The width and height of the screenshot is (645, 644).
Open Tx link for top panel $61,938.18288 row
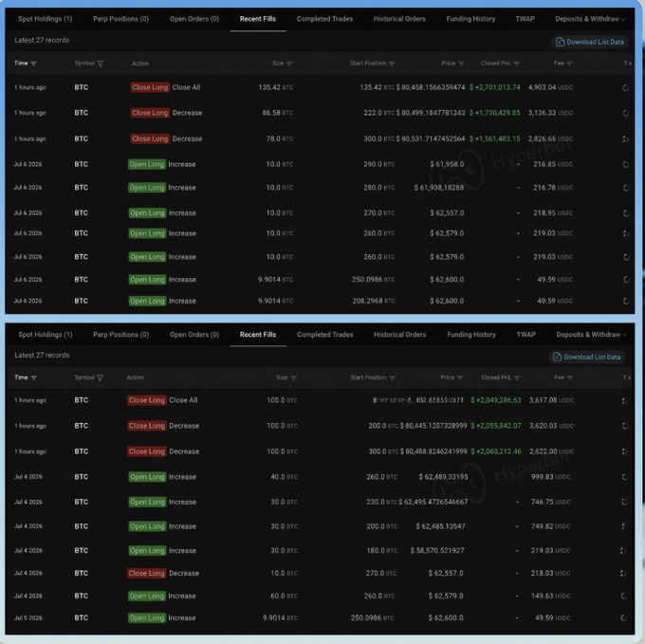click(625, 188)
